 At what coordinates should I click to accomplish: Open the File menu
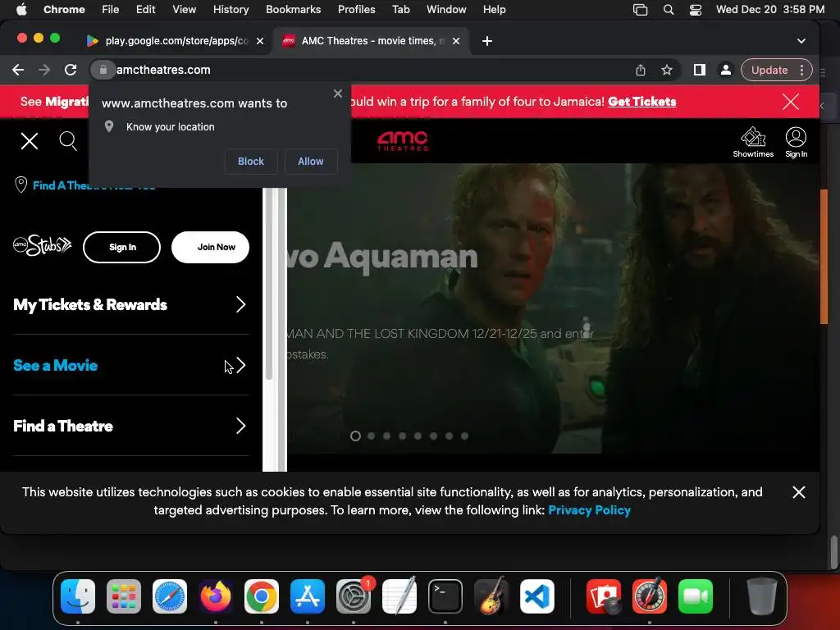point(111,10)
